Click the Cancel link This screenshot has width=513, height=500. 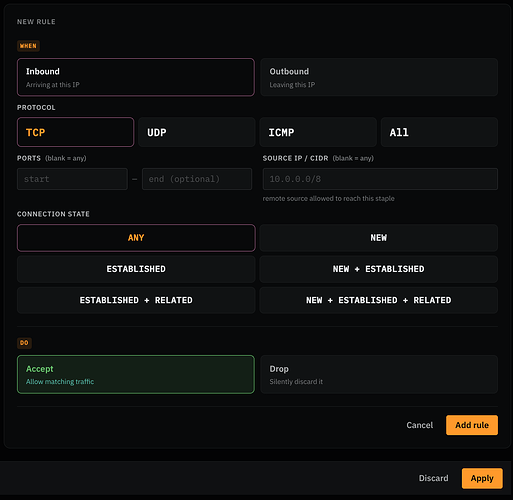click(x=419, y=425)
